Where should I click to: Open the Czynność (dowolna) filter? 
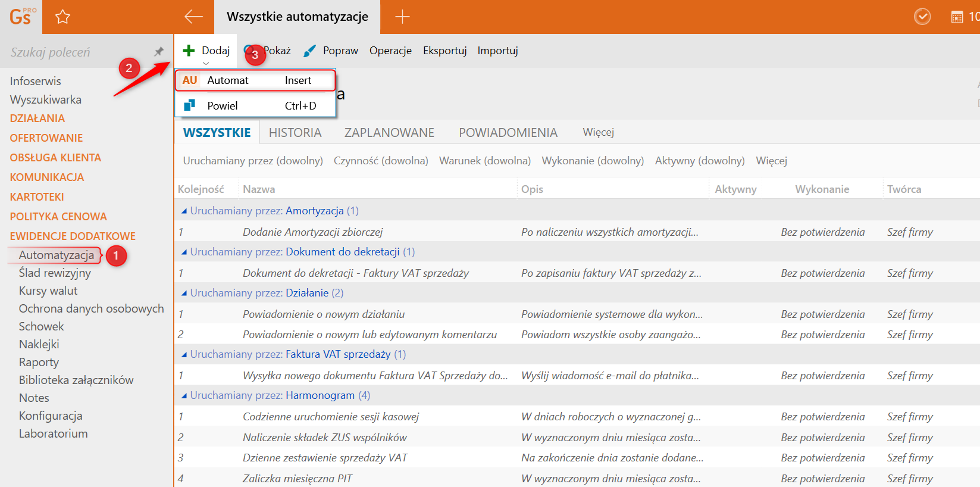pos(380,161)
